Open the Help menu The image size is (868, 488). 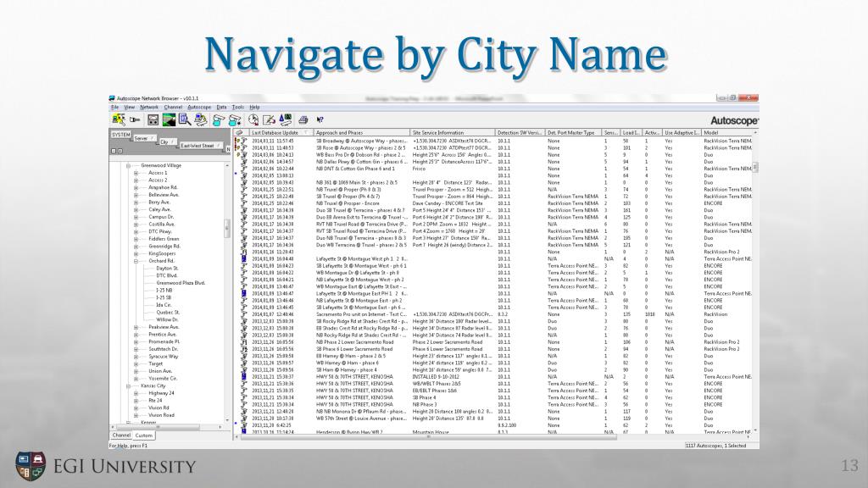tap(254, 108)
